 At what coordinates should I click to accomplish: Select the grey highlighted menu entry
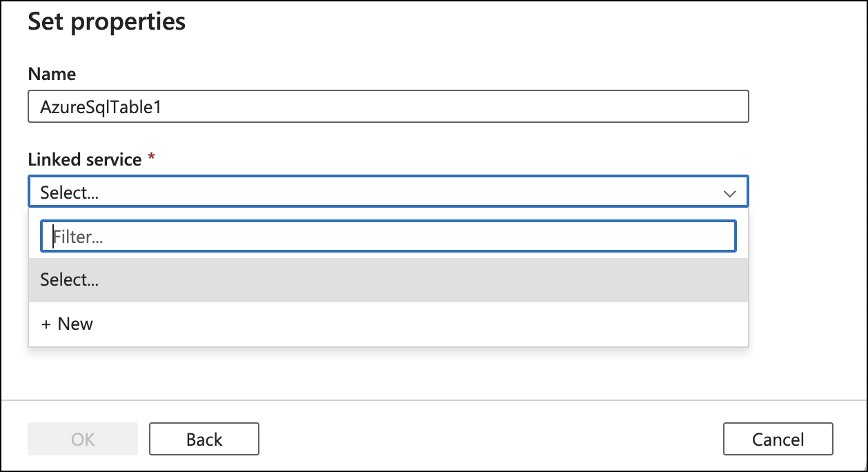pos(388,279)
